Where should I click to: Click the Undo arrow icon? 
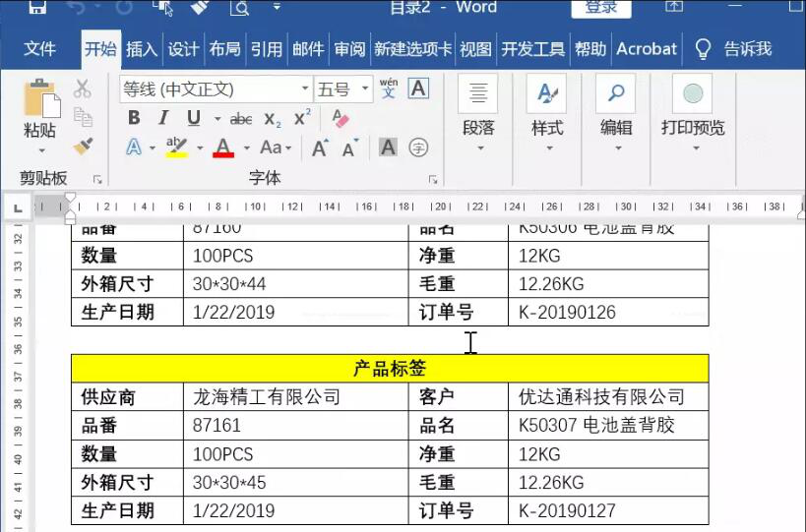tap(76, 7)
